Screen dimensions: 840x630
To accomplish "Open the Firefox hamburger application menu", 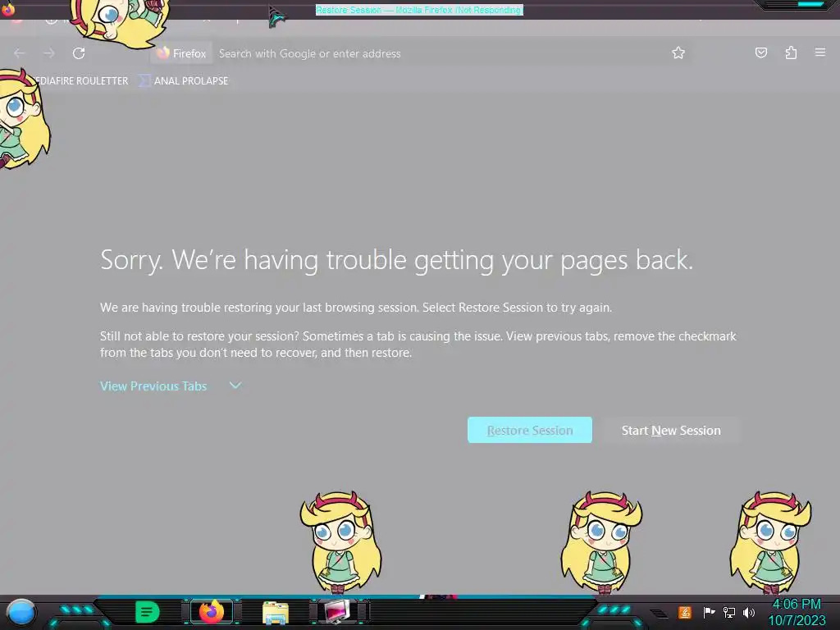I will point(820,52).
